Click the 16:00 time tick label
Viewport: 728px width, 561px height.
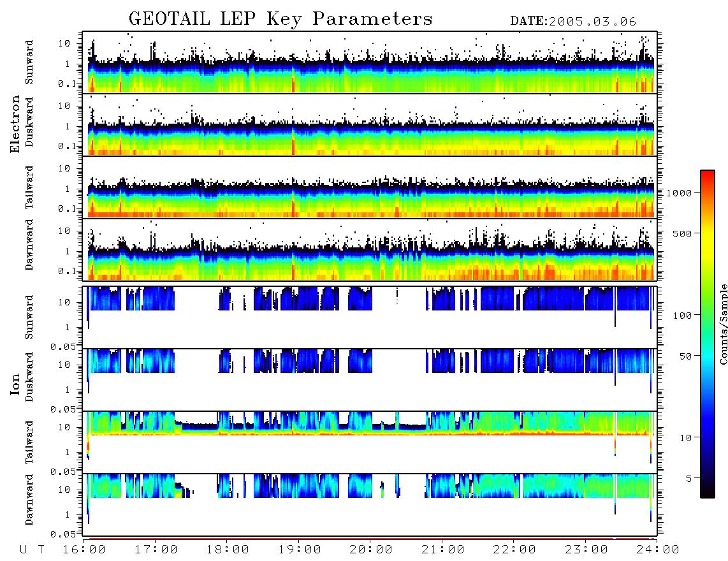[x=85, y=550]
